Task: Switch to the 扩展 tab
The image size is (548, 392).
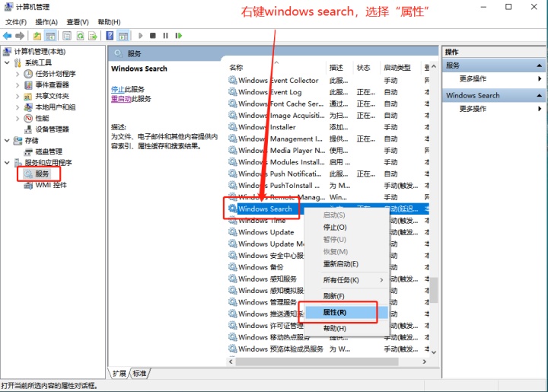Action: pyautogui.click(x=119, y=374)
